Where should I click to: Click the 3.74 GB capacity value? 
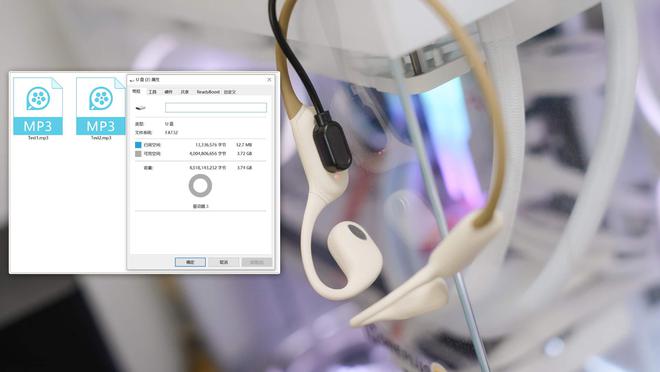(x=244, y=168)
